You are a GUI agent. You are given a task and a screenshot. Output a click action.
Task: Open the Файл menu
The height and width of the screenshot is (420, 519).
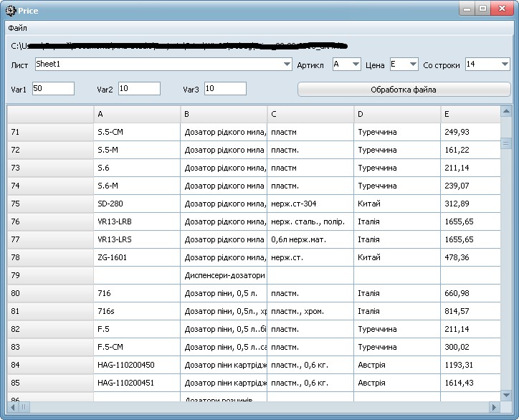[x=17, y=28]
